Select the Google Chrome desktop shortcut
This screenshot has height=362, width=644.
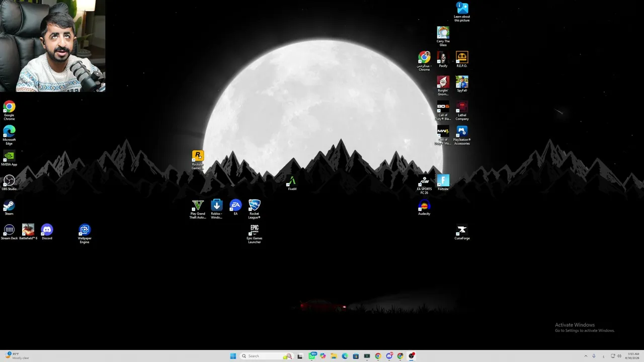[9, 110]
